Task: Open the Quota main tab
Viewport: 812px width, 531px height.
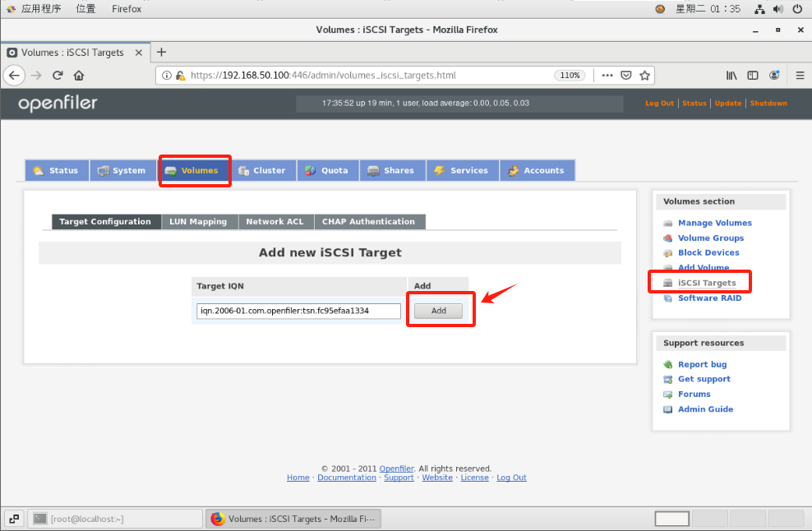Action: pyautogui.click(x=328, y=170)
